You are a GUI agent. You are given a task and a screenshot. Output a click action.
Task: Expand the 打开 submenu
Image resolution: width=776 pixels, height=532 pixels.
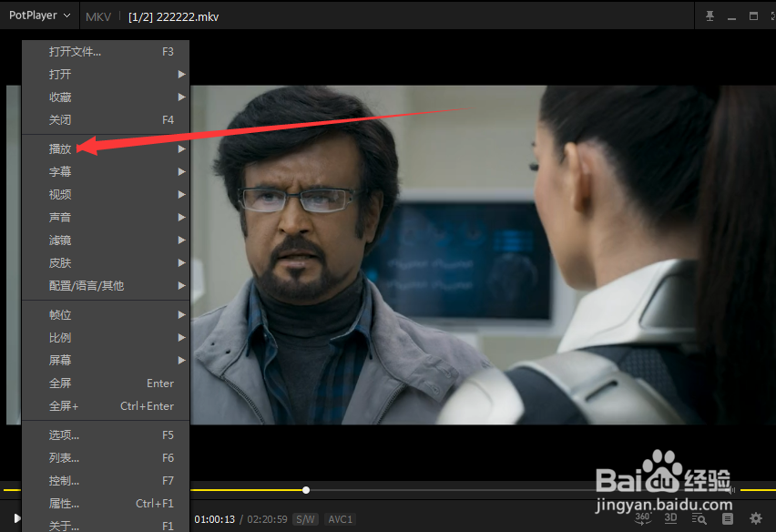click(x=106, y=74)
